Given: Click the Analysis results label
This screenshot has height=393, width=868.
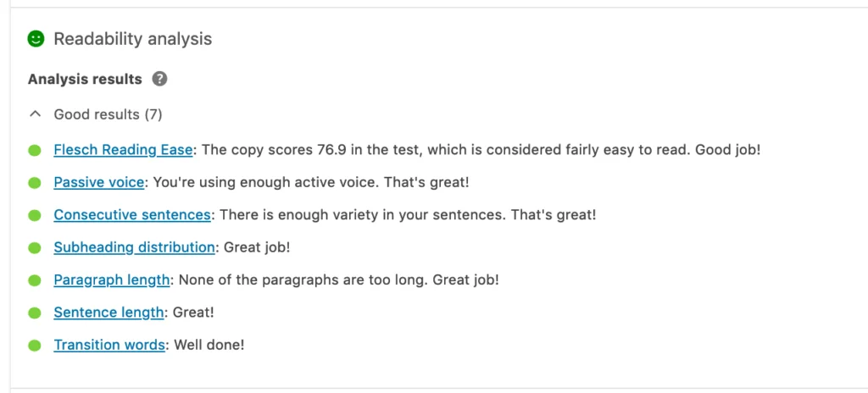Looking at the screenshot, I should point(85,79).
